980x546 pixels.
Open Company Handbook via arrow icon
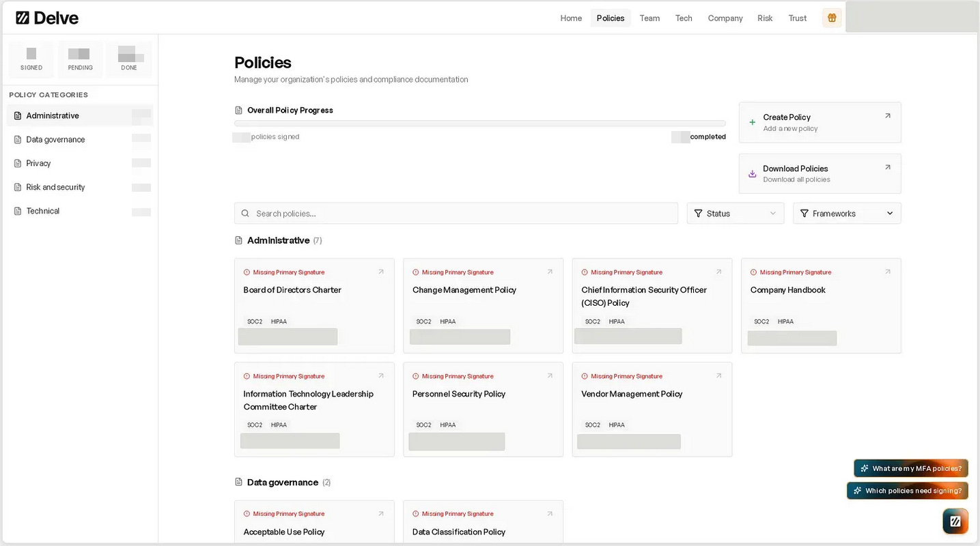888,272
